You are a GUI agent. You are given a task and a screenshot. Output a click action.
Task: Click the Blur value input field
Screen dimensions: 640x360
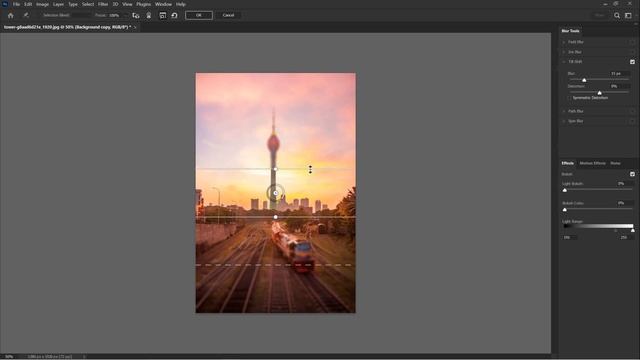(x=620, y=74)
